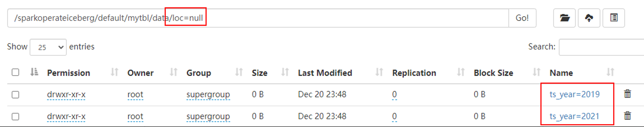Click the upload files icon button
Viewport: 644px width, 127px height.
click(589, 18)
